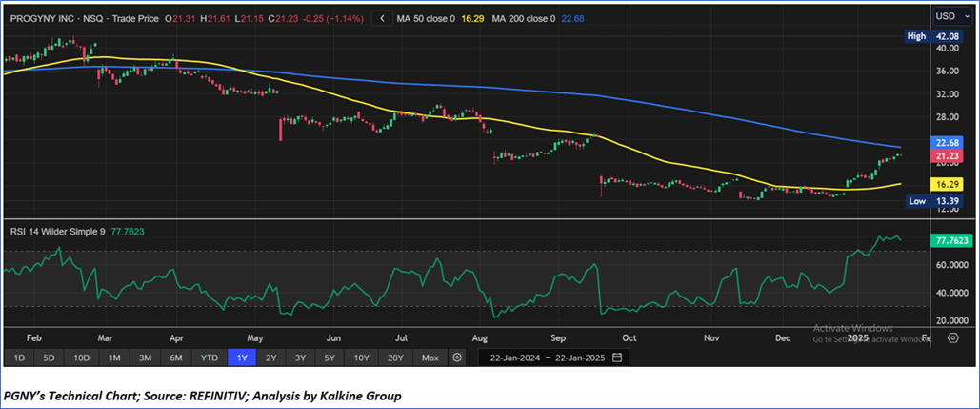Click the start date 22-Jan-2024 field
The height and width of the screenshot is (409, 980).
[x=511, y=358]
